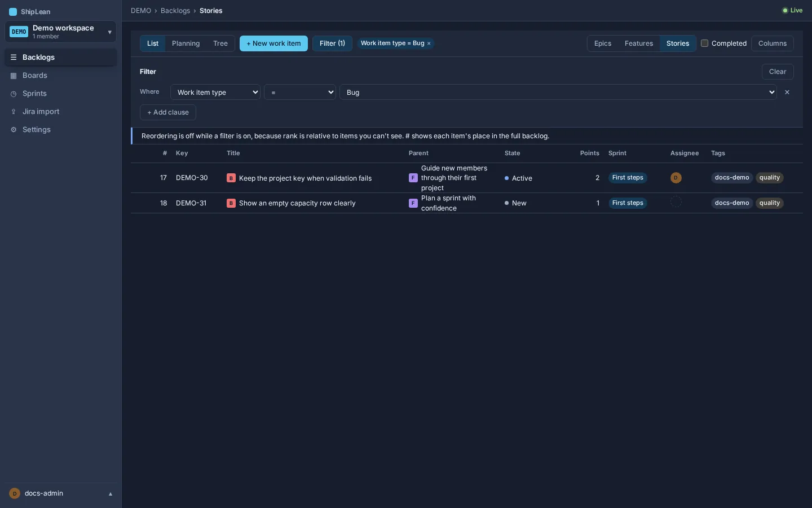Screen dimensions: 812x508
Task: Click DEMO in the breadcrumb
Action: (141, 11)
